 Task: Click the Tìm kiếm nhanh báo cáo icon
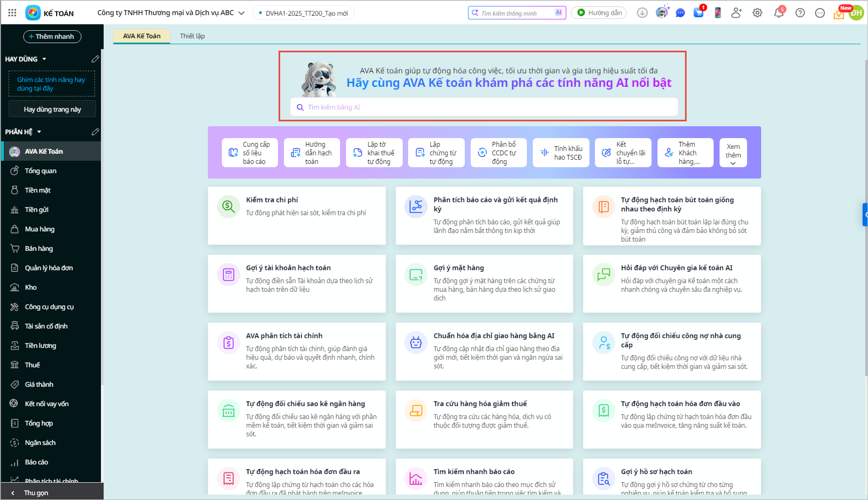(x=416, y=478)
